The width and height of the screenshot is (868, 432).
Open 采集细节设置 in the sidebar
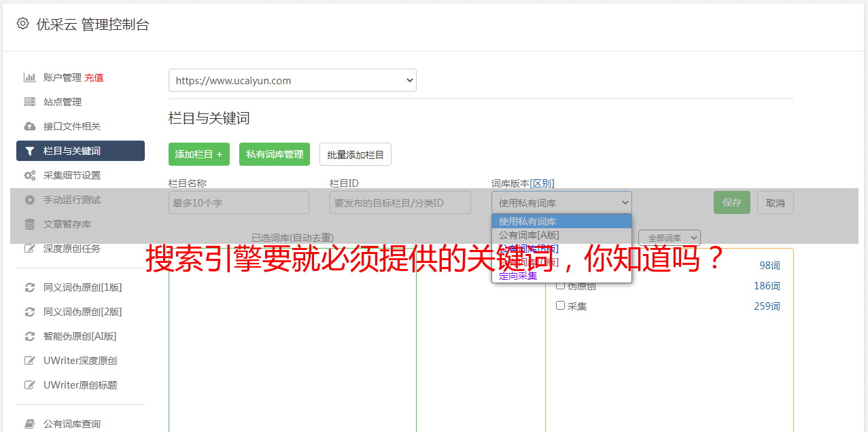click(x=72, y=175)
